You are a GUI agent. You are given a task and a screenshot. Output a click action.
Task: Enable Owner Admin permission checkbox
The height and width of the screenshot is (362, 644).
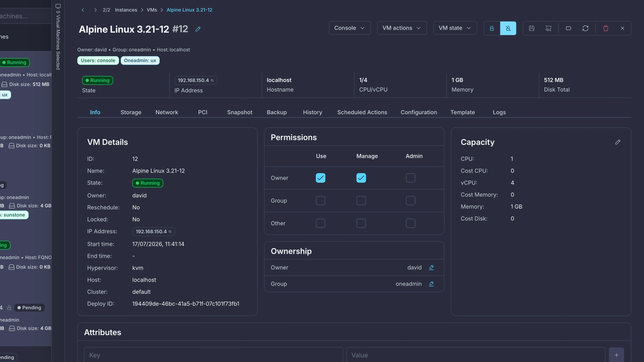(x=410, y=178)
